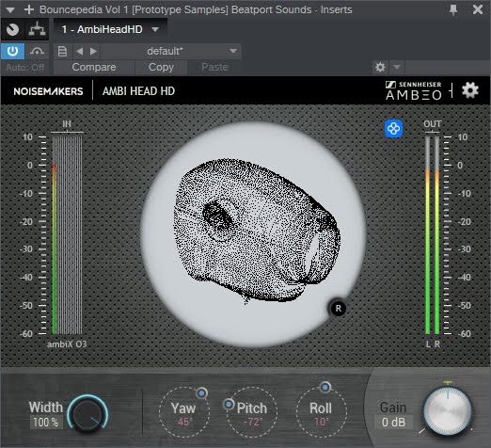
Task: Click the Auto: Off automation label
Action: (25, 68)
